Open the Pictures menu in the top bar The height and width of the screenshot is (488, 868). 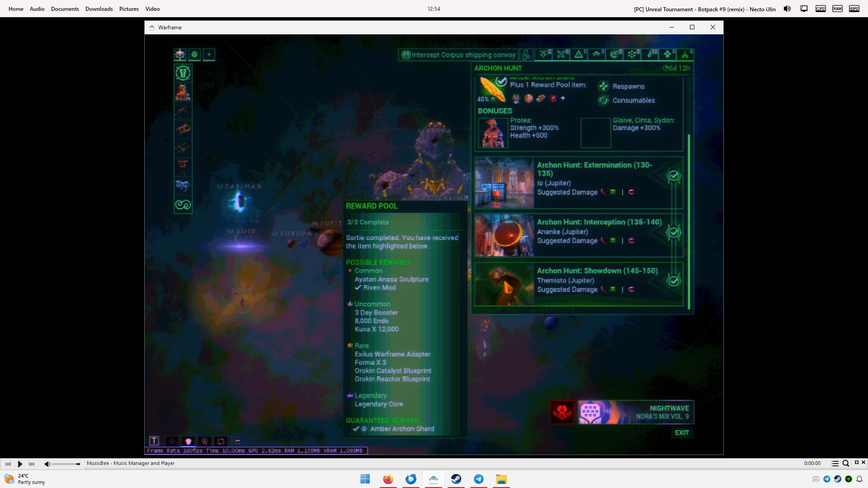point(129,9)
